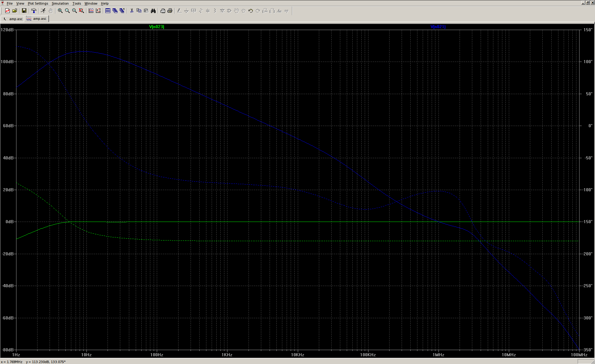The height and width of the screenshot is (364, 595).
Task: Click the green V(n023) trace label
Action: [157, 27]
